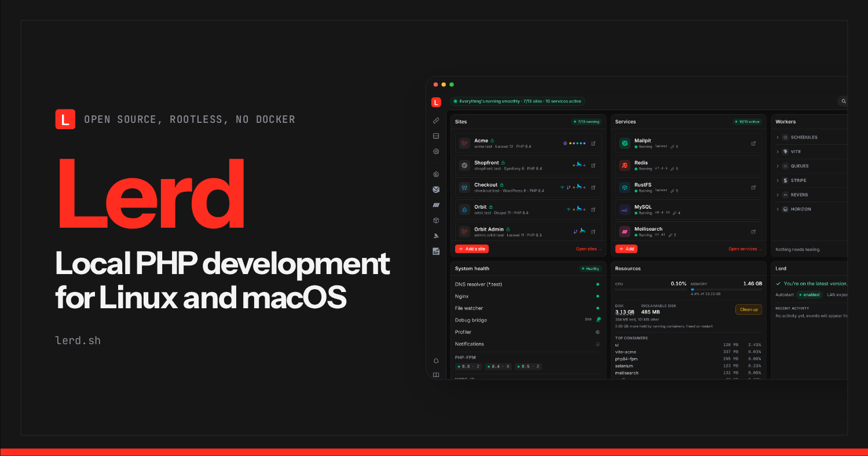Click the WordPress icon for Checkout site
This screenshot has height=456, width=868.
tap(464, 188)
